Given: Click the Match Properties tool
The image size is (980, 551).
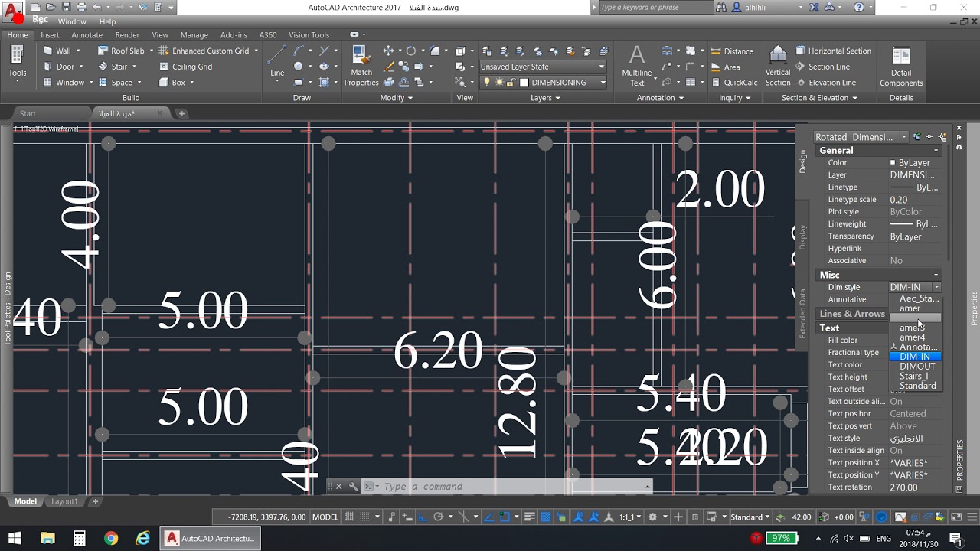Looking at the screenshot, I should 361,66.
